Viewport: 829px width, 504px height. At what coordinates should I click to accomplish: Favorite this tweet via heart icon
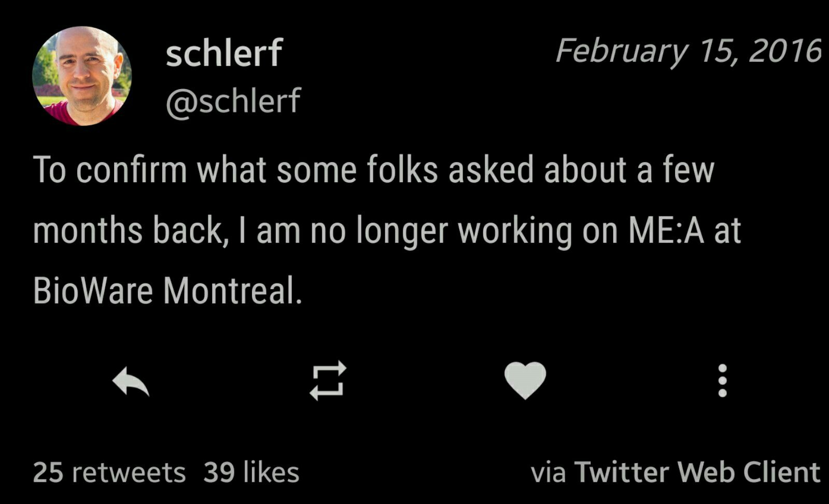pos(525,381)
